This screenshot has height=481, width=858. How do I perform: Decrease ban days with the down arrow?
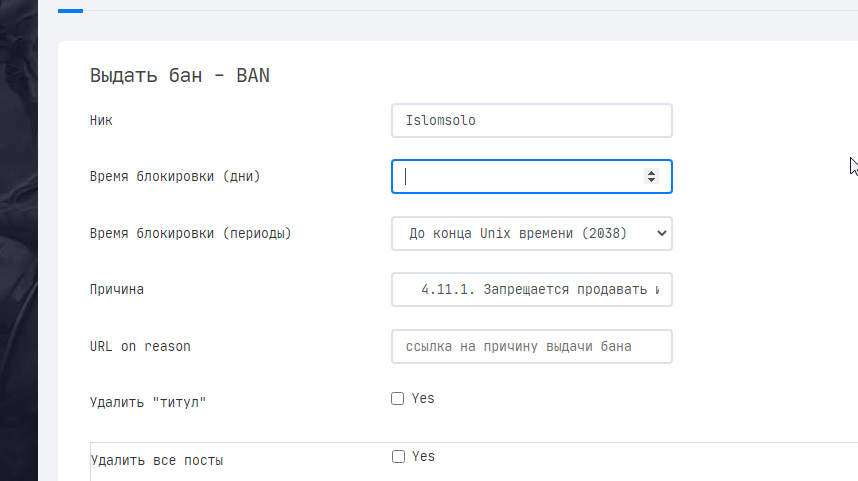tap(651, 180)
